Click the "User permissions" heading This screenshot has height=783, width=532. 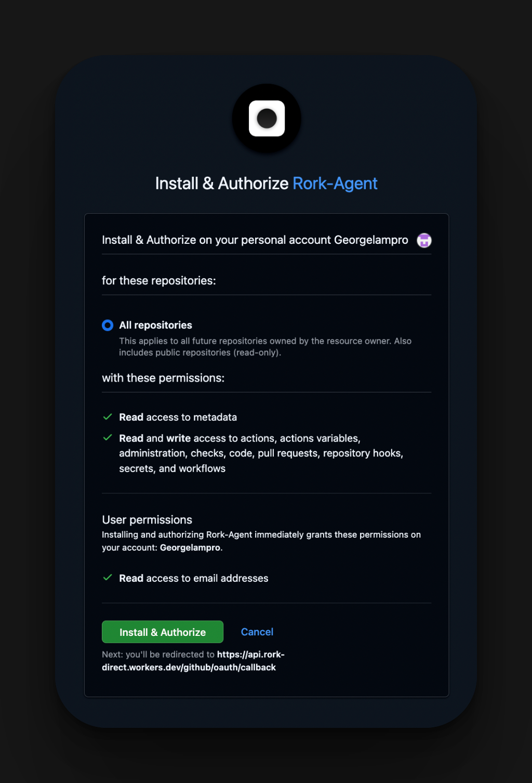tap(147, 520)
